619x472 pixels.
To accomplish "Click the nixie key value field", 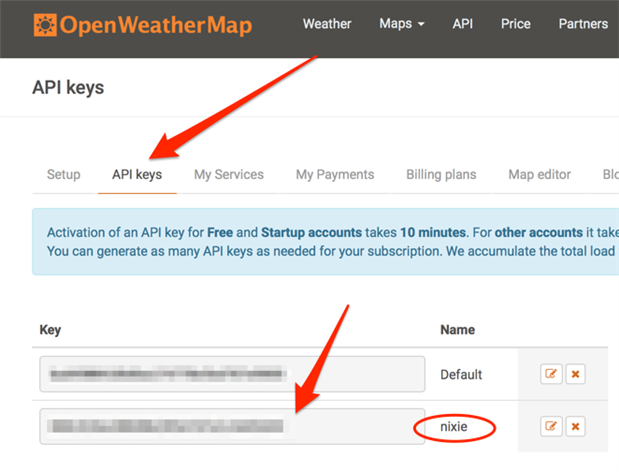I will (232, 426).
